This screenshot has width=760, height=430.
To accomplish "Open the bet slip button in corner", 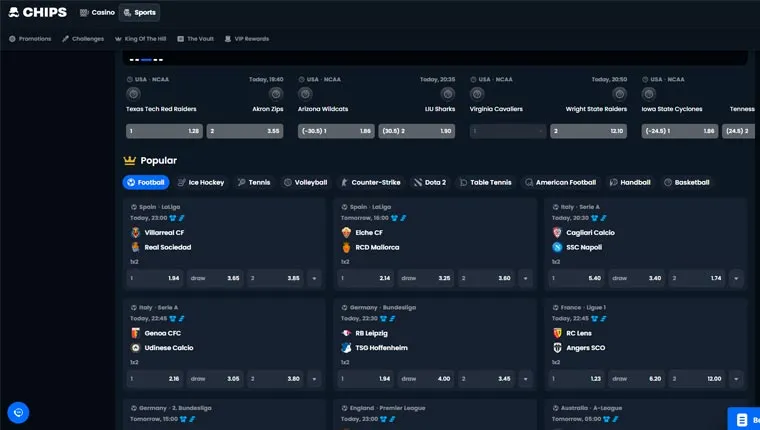I will 744,419.
